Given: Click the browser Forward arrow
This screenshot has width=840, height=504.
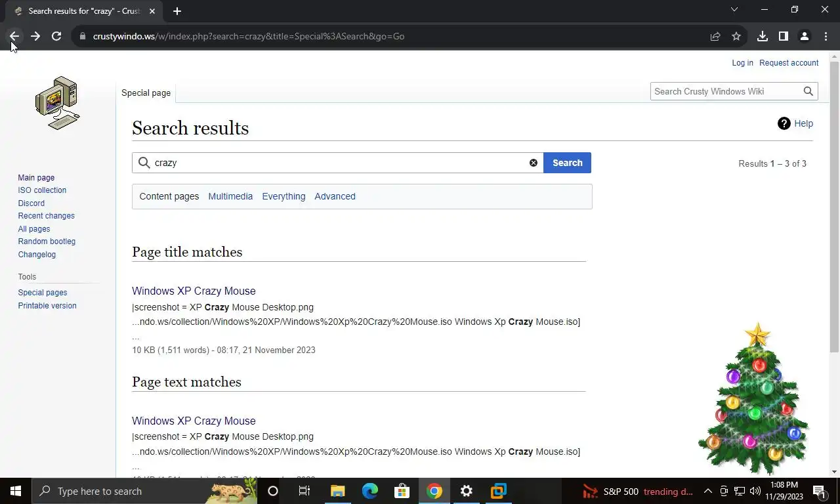Looking at the screenshot, I should (x=35, y=36).
